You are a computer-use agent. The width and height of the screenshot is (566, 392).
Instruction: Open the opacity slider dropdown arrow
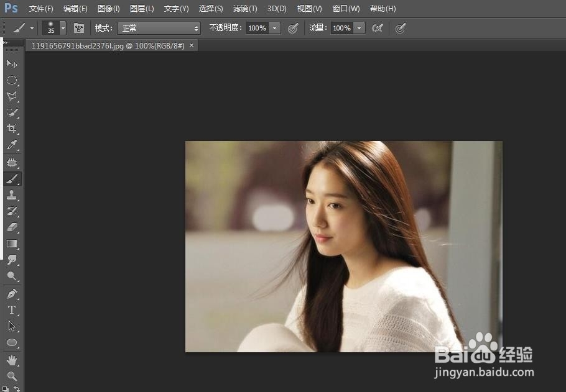coord(275,28)
